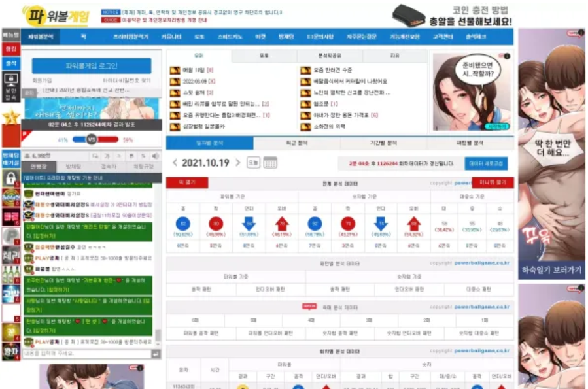The height and width of the screenshot is (389, 588).
Task: Open the 패턴별 분석 tab
Action: (x=470, y=143)
